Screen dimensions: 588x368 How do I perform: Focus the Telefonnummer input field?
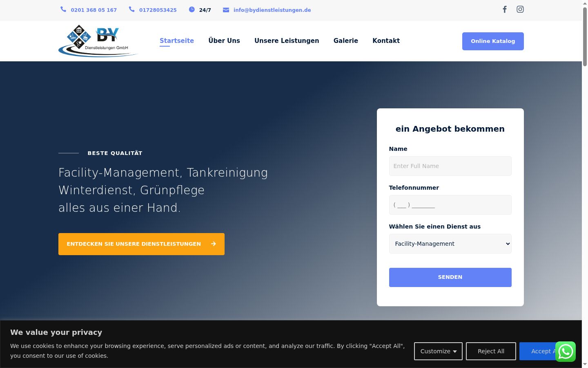(x=450, y=205)
